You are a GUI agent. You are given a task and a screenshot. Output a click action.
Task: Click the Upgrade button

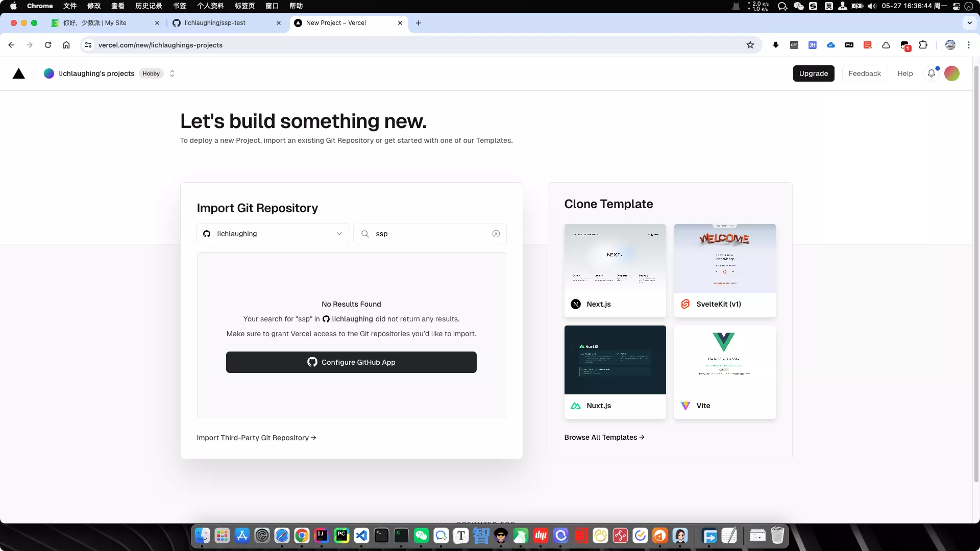coord(813,73)
